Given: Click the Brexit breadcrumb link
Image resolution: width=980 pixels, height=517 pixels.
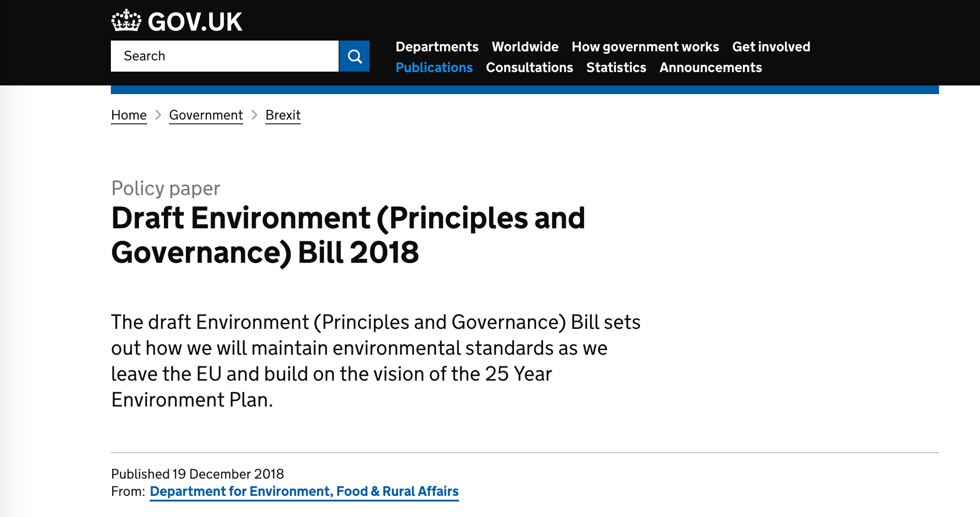Looking at the screenshot, I should 283,115.
